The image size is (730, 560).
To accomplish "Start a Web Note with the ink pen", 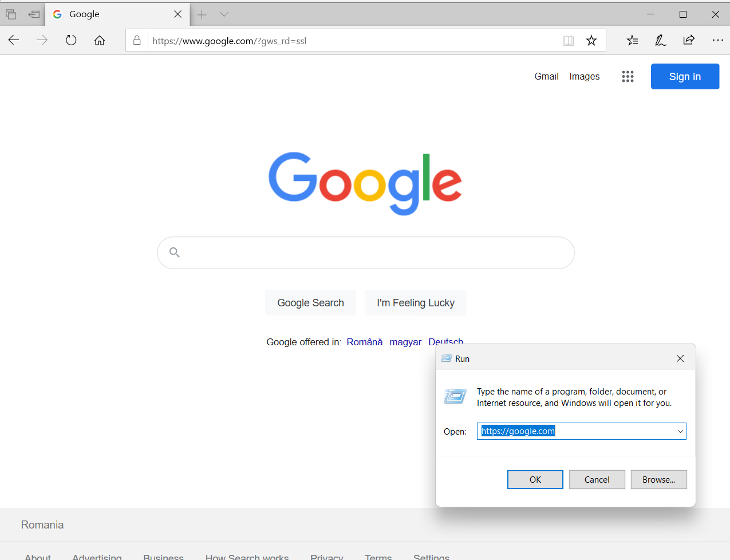I will point(660,40).
